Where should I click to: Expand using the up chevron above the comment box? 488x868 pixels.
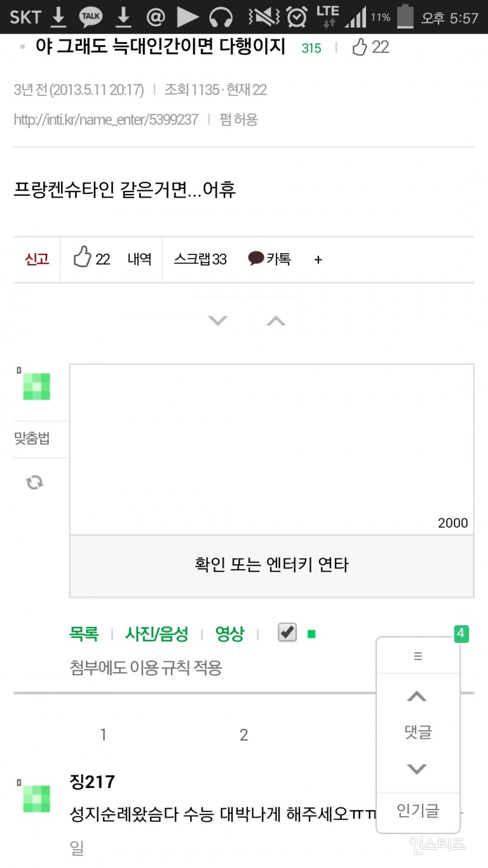click(x=275, y=320)
